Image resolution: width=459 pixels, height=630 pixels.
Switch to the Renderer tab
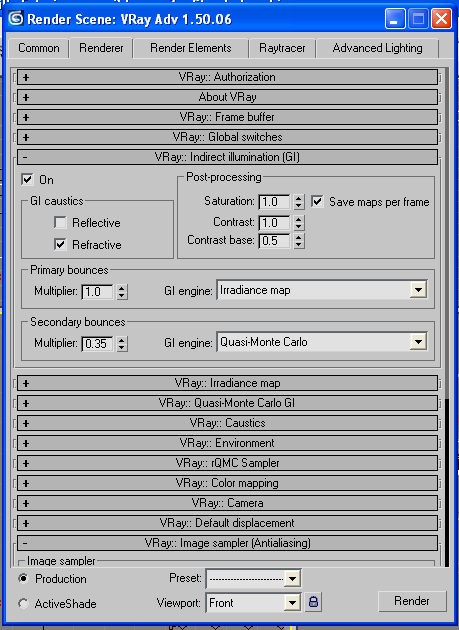(101, 48)
